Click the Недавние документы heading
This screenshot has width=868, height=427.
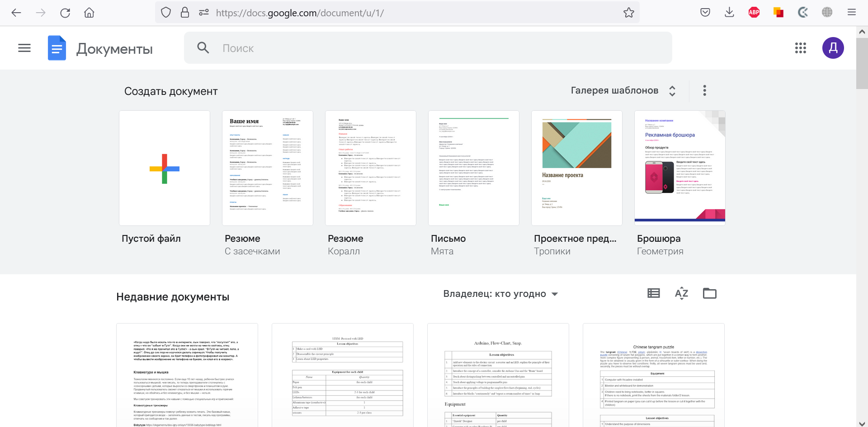click(173, 297)
